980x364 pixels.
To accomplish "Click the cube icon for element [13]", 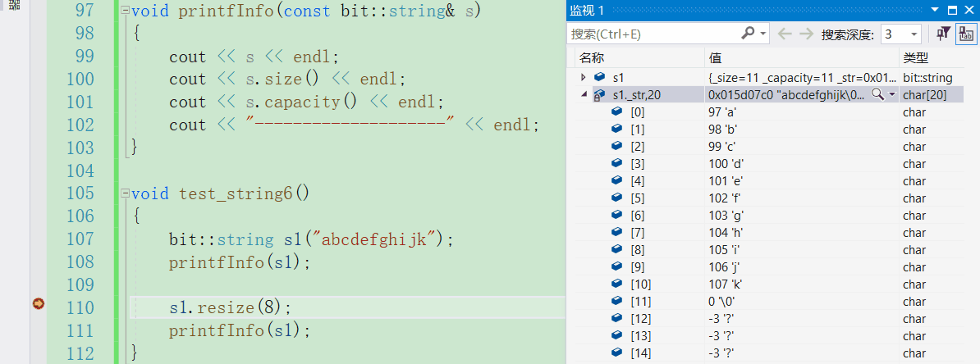I will [x=617, y=336].
